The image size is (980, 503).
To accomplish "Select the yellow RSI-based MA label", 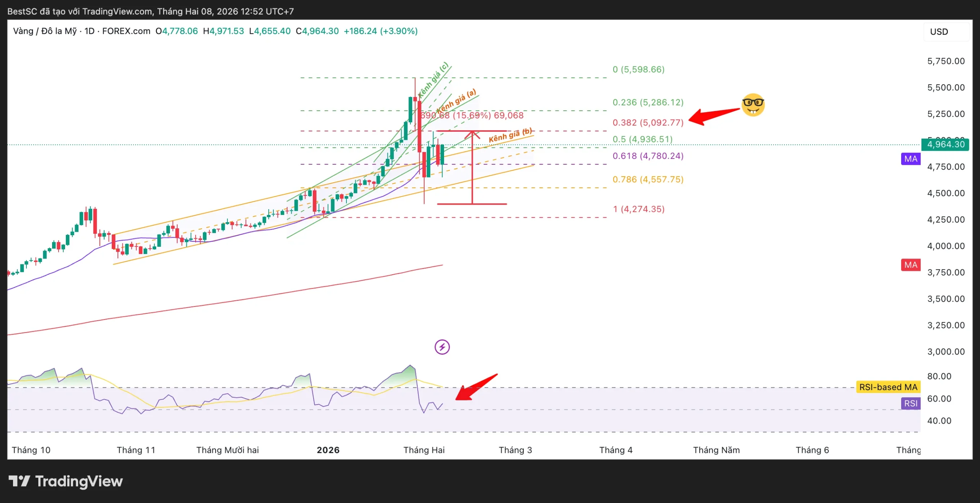I will 888,387.
